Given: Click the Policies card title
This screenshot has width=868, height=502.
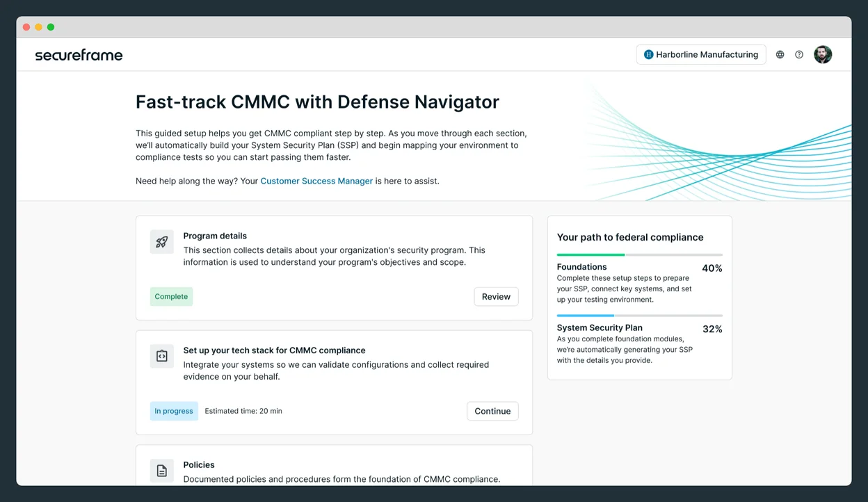Looking at the screenshot, I should tap(199, 465).
